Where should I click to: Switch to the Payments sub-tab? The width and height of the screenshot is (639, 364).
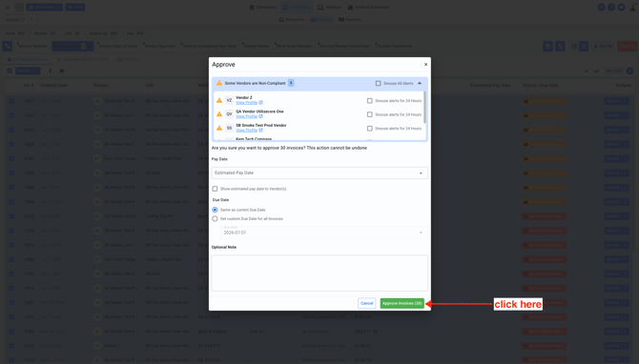pos(350,20)
